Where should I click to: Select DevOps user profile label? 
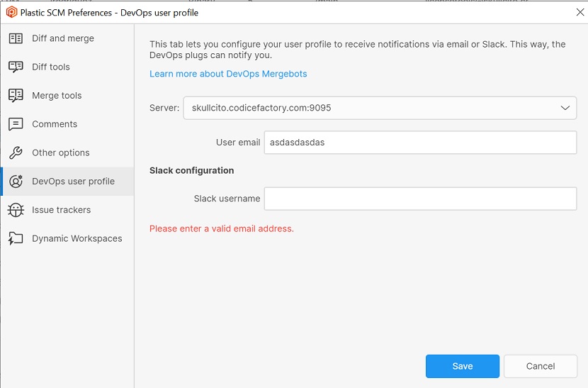[73, 181]
